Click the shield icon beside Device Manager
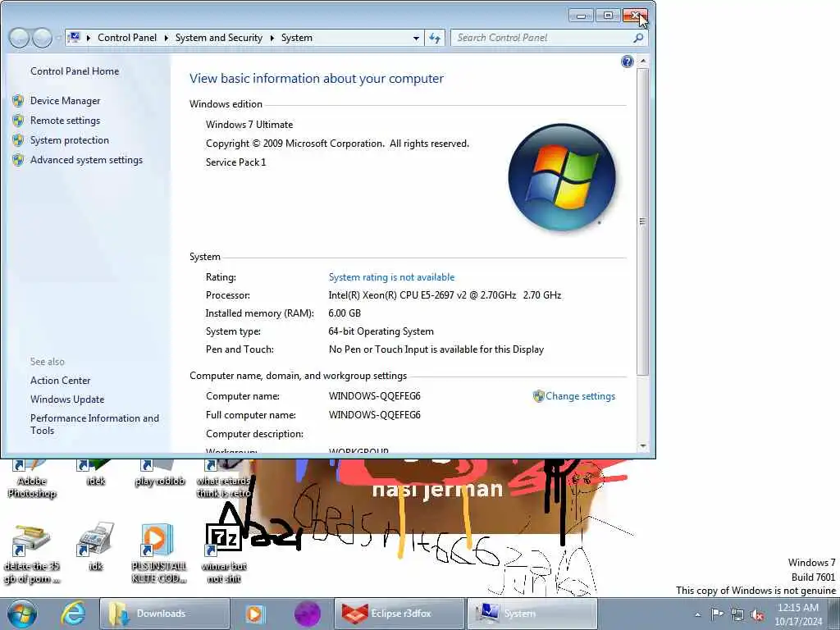The width and height of the screenshot is (840, 630). tap(18, 101)
